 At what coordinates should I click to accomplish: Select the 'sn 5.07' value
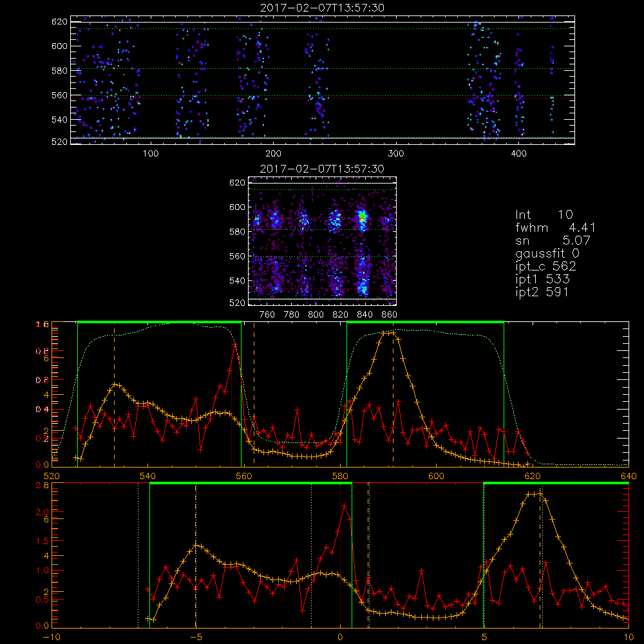pos(553,240)
